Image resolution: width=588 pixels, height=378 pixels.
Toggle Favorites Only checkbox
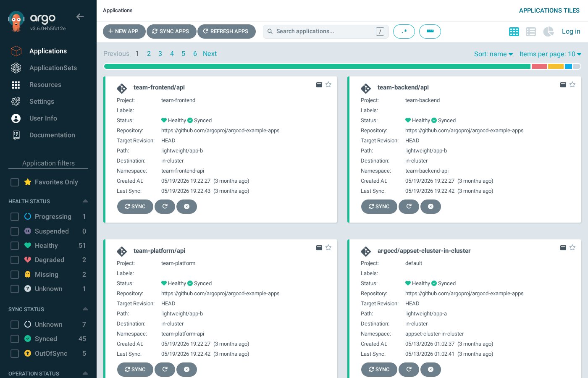click(15, 182)
